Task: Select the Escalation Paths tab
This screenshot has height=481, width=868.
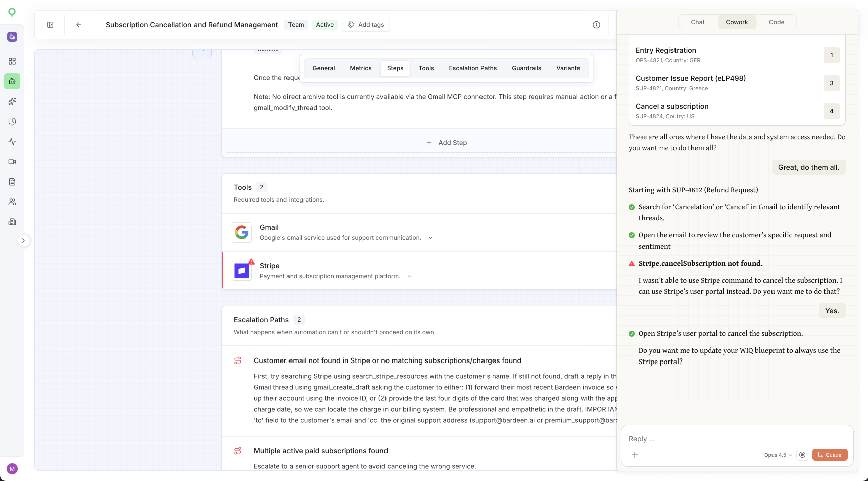Action: [472, 68]
